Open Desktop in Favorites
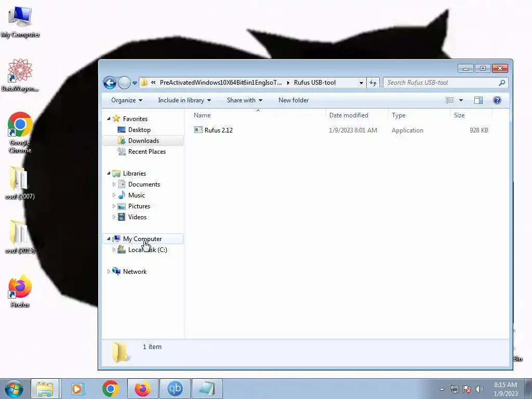532x399 pixels. point(139,129)
